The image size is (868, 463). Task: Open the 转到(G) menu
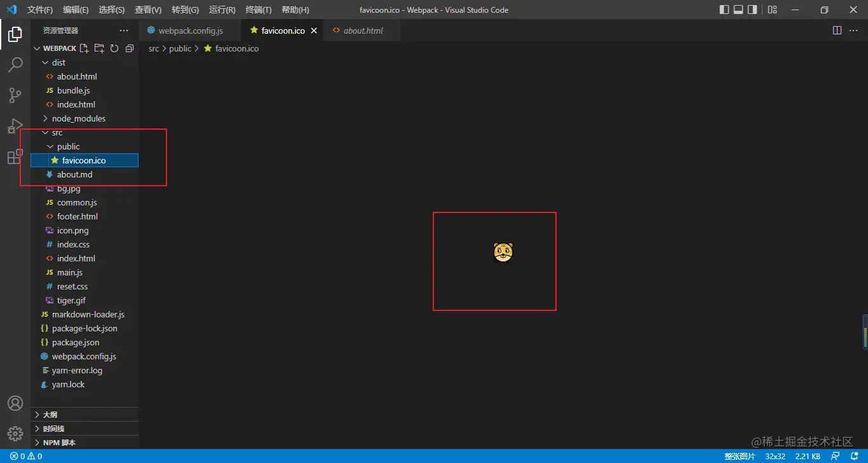click(x=185, y=10)
